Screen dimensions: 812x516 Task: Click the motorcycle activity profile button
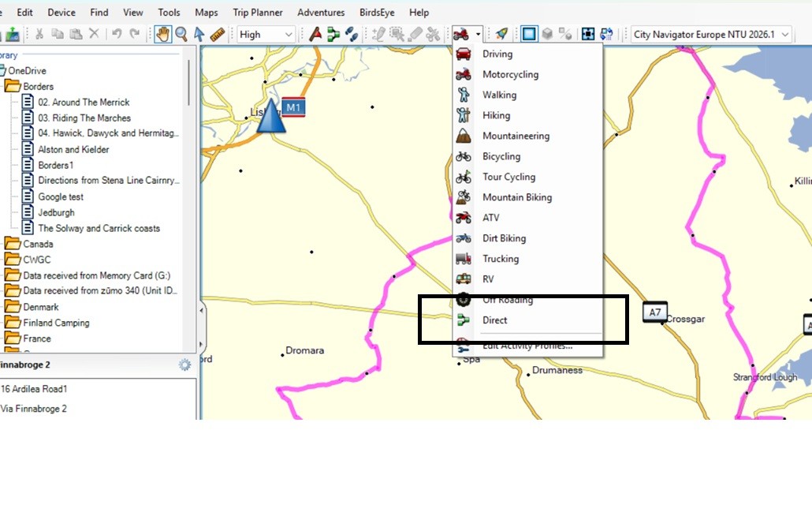(461, 34)
